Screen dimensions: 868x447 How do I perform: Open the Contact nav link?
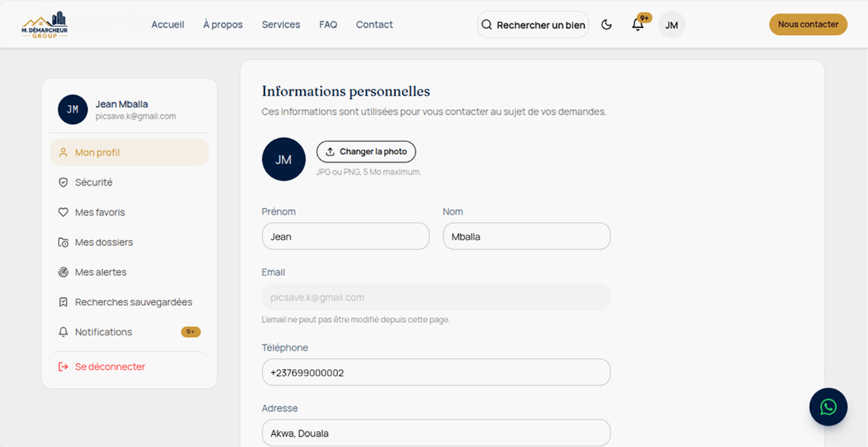tap(374, 24)
